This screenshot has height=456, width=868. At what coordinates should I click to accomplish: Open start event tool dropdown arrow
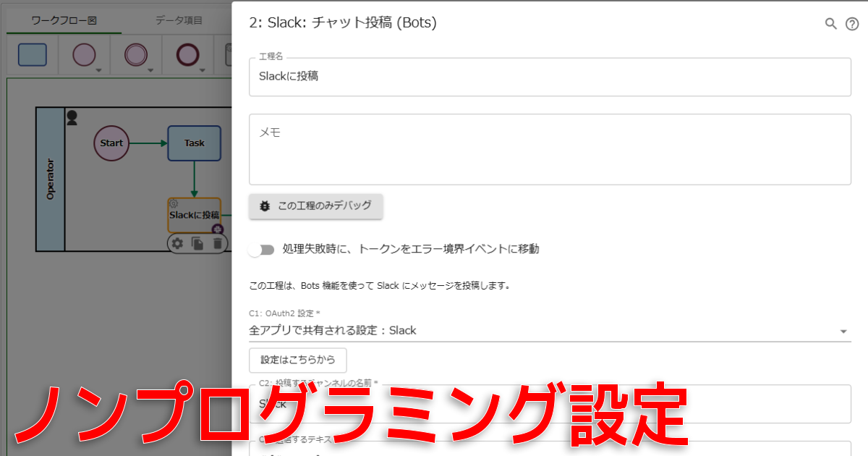(98, 70)
